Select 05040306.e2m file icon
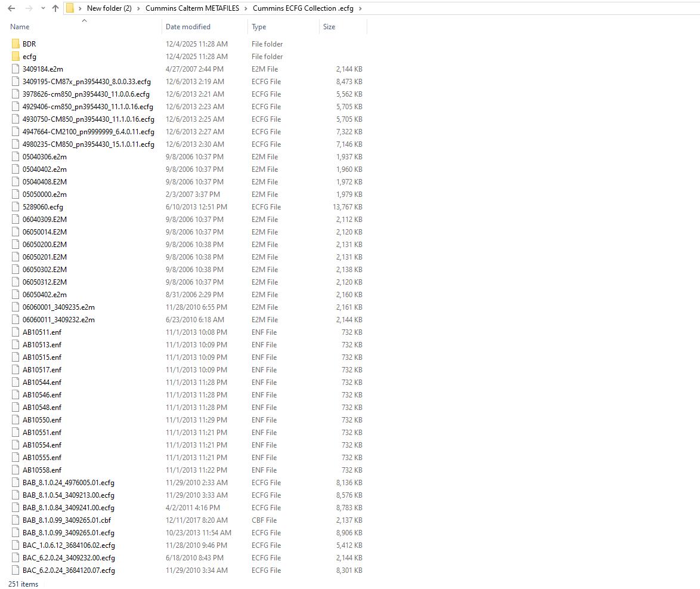 (x=16, y=156)
